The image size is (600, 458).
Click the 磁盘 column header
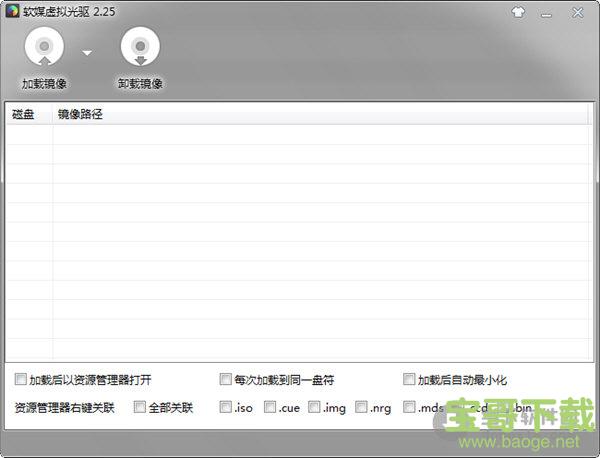coord(23,114)
